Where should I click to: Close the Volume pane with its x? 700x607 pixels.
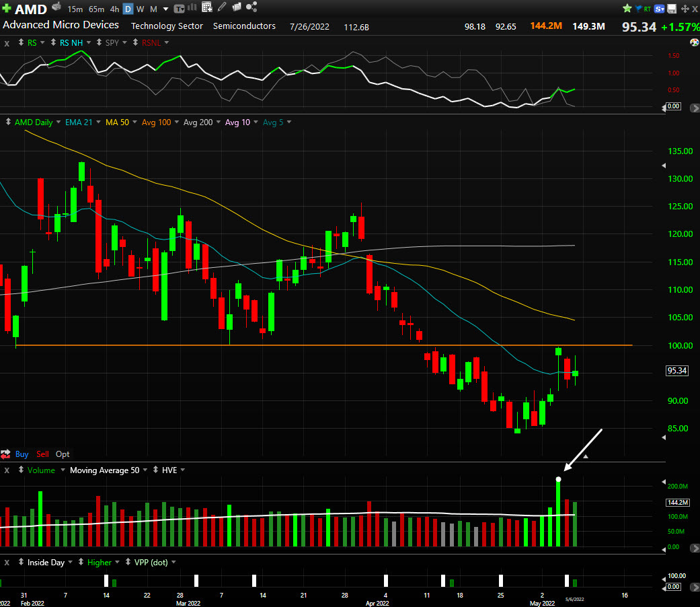(x=7, y=470)
